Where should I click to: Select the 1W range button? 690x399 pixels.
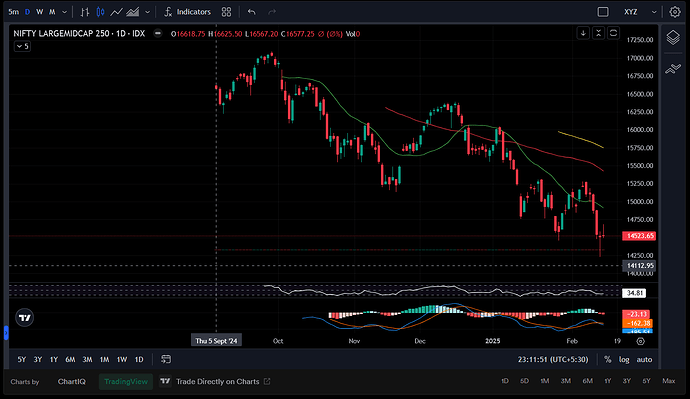tap(122, 359)
